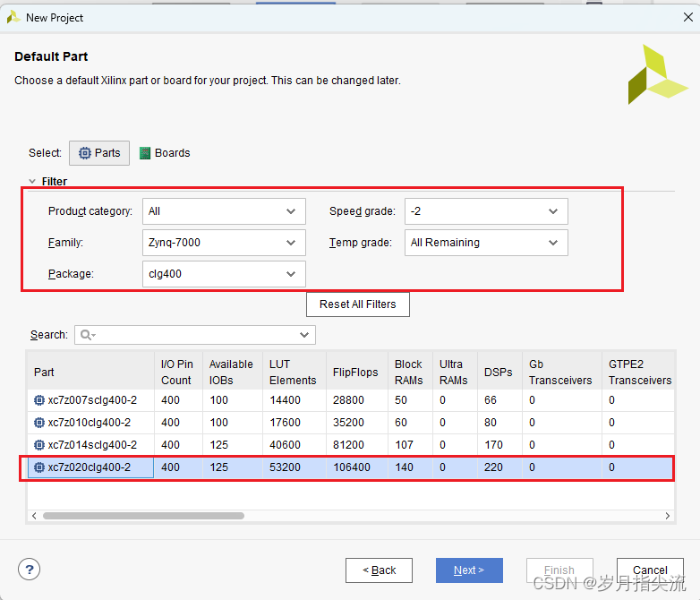700x600 pixels.
Task: Select part xc7z014sclg400-2 row
Action: [x=350, y=445]
